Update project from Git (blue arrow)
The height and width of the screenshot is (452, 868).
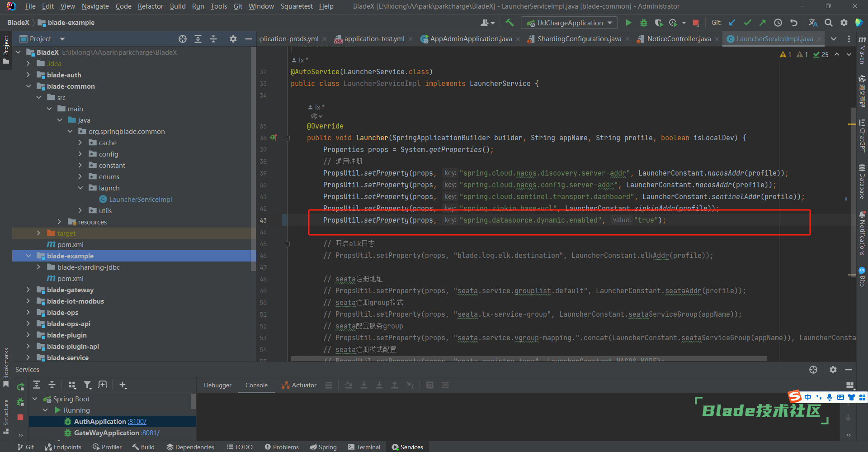(732, 23)
